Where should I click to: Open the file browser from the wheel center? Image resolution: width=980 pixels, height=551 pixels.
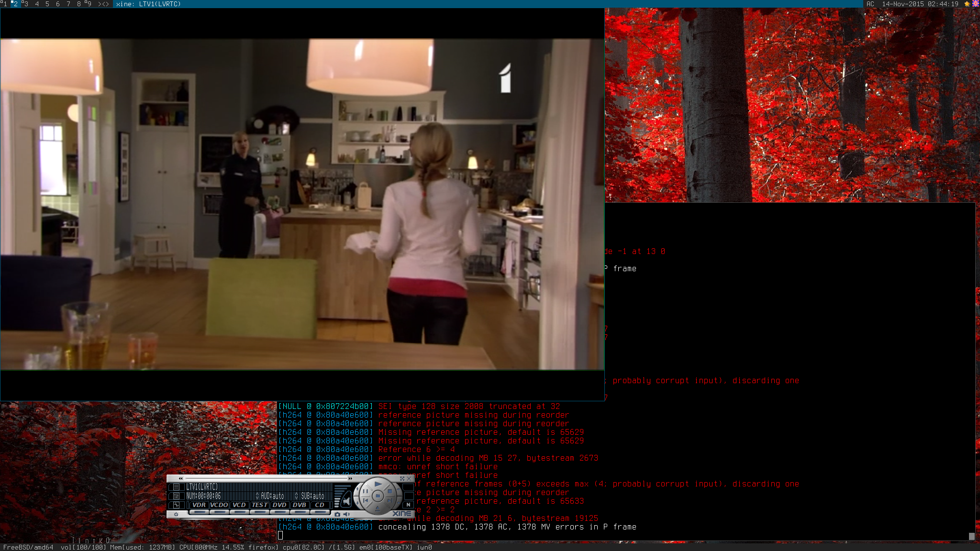pos(378,496)
